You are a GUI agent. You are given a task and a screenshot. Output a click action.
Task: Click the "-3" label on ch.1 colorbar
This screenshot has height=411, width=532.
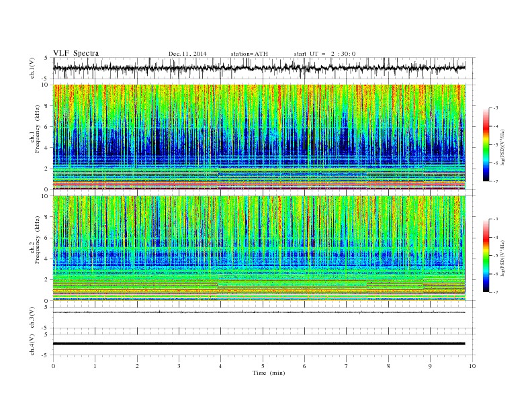click(x=496, y=108)
